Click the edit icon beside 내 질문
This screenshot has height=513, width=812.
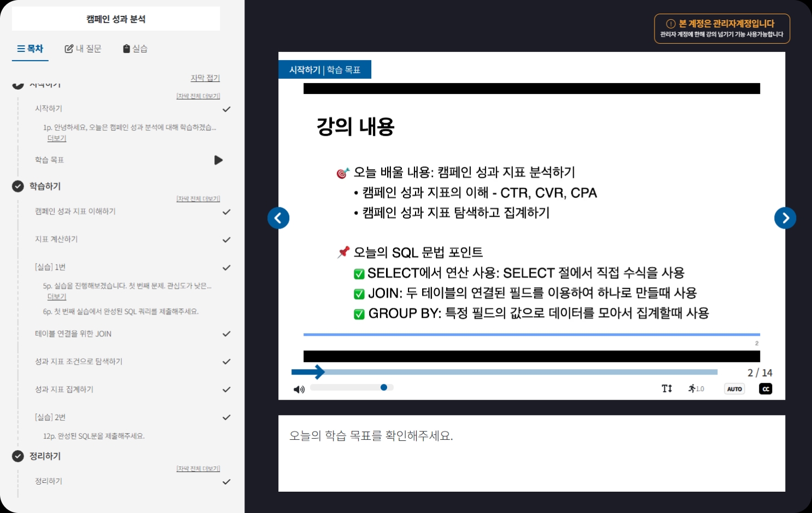click(x=69, y=49)
